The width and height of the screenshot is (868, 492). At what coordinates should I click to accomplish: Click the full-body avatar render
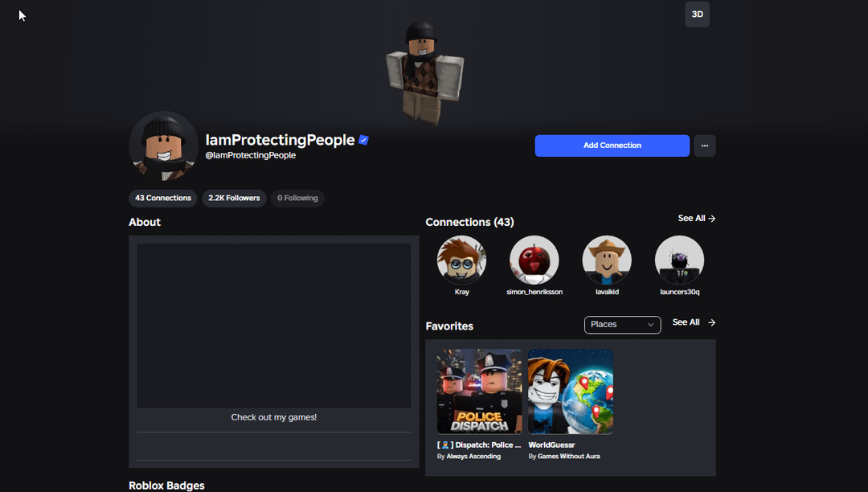click(424, 72)
